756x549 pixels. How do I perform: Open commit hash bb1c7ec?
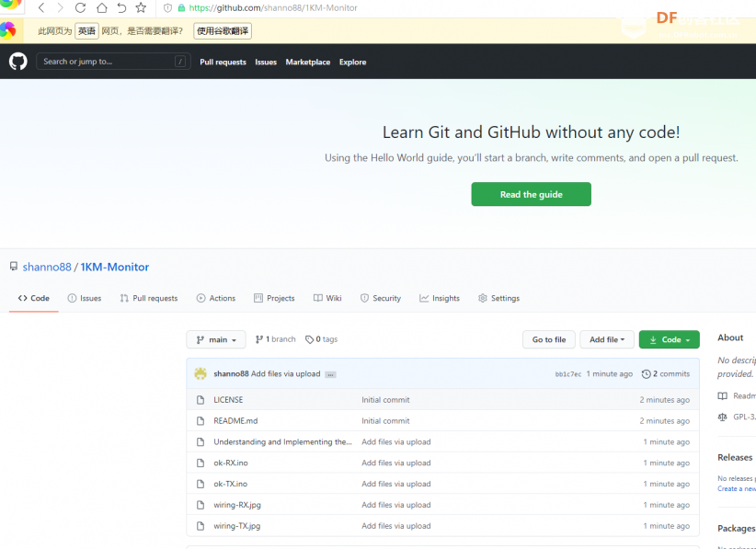[568, 374]
